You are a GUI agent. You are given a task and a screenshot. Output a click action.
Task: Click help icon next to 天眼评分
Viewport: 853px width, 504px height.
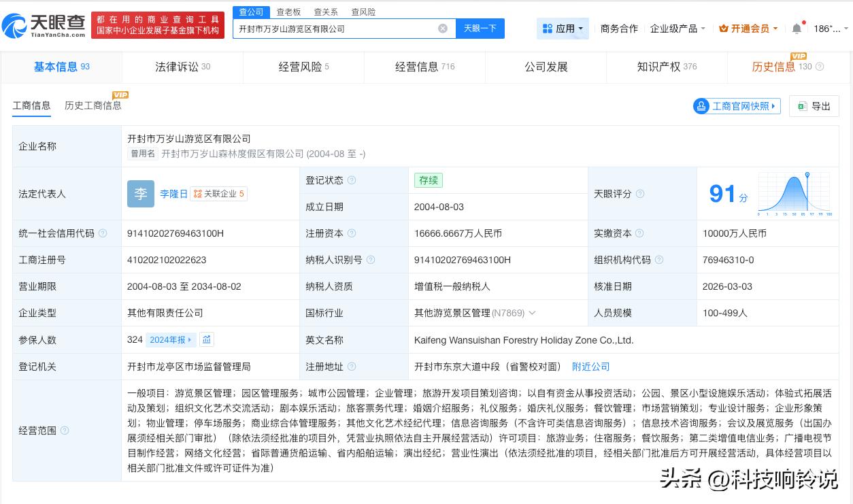pyautogui.click(x=640, y=194)
